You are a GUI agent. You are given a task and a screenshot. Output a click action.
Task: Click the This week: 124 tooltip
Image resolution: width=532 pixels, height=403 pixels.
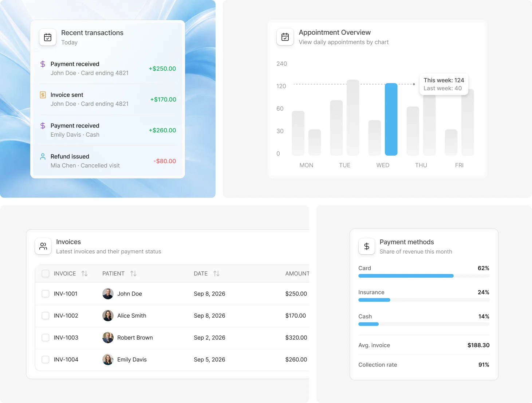click(x=444, y=84)
